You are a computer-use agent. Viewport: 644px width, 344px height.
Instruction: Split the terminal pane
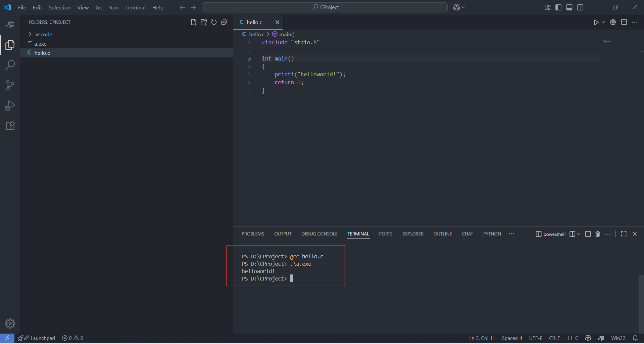pyautogui.click(x=588, y=234)
